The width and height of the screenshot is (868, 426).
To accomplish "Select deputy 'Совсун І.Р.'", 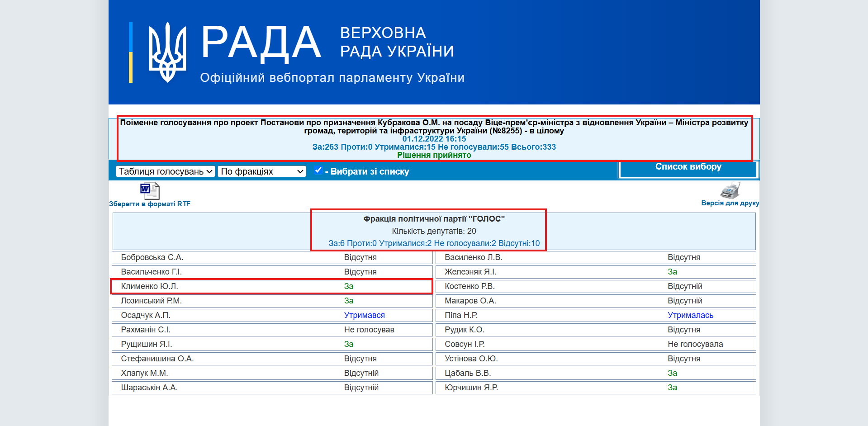I will 465,344.
